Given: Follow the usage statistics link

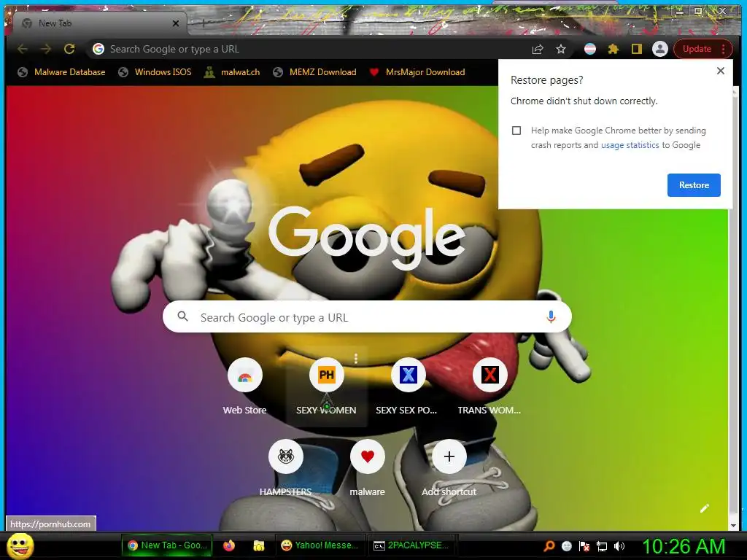Looking at the screenshot, I should click(x=630, y=145).
